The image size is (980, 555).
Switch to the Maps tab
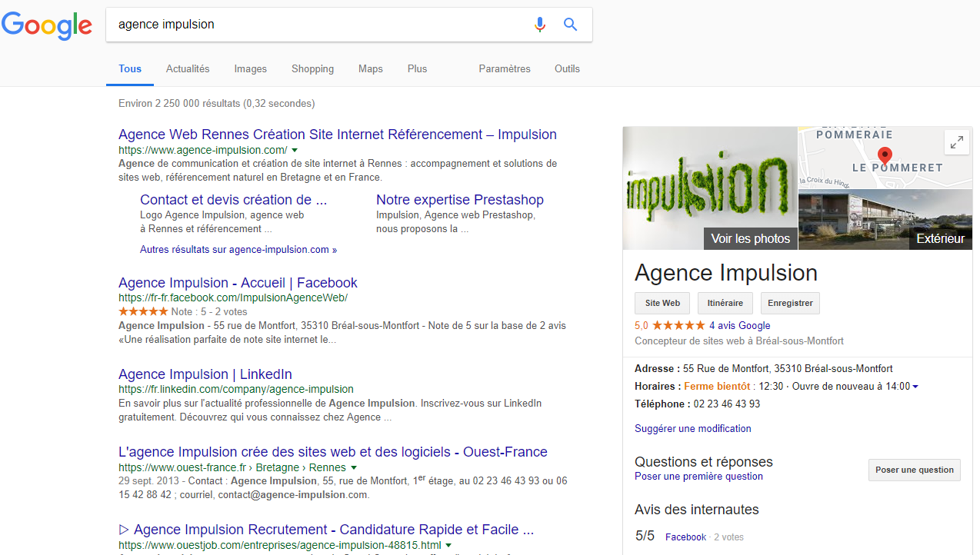tap(370, 68)
